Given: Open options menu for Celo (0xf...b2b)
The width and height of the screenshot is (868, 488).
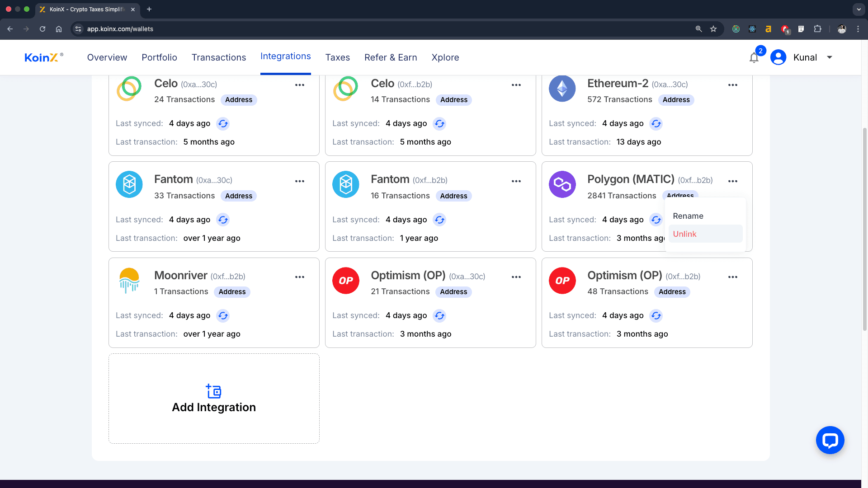Looking at the screenshot, I should point(516,85).
